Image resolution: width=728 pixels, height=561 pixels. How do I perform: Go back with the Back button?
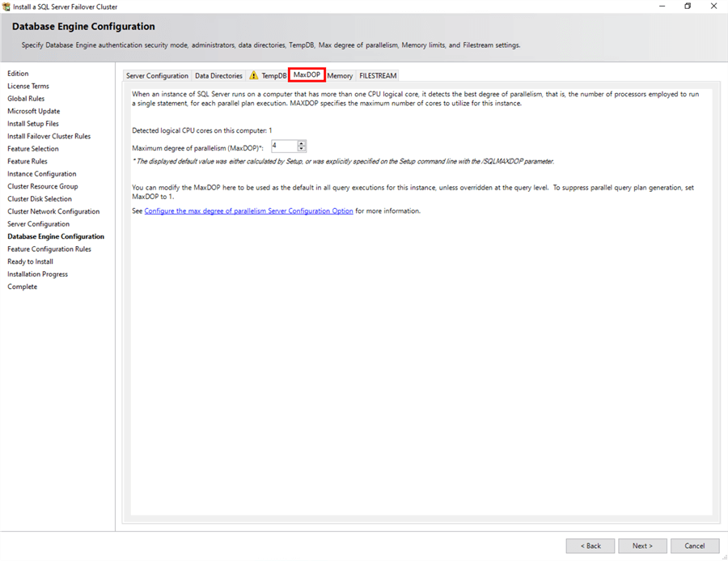point(590,546)
